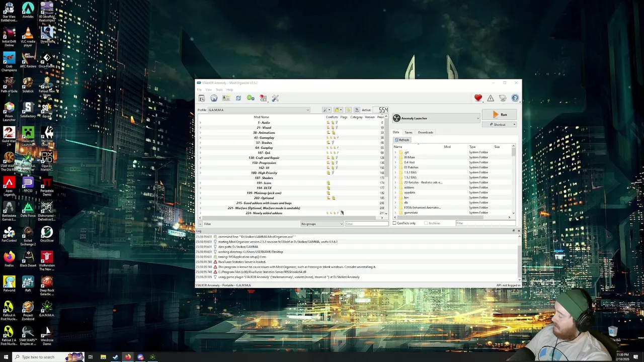The image size is (644, 362).
Task: Open the Raft desktop shortcut
Action: 28,284
